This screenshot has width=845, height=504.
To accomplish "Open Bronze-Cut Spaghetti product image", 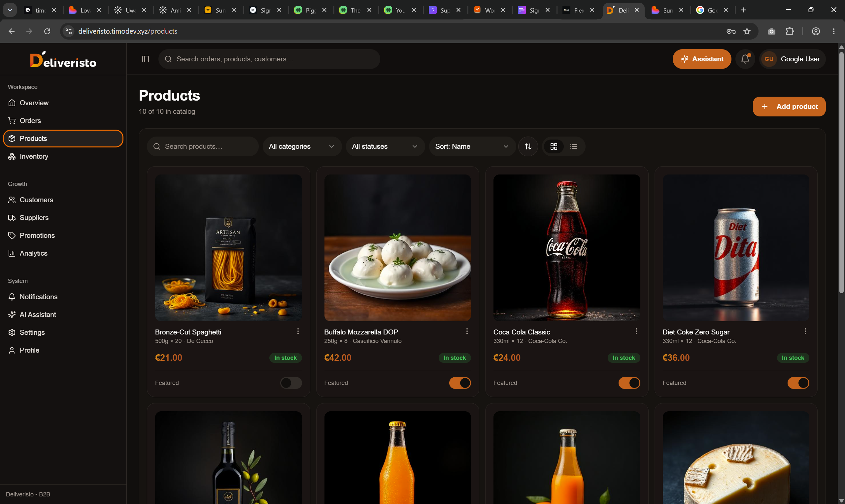I will click(x=228, y=248).
